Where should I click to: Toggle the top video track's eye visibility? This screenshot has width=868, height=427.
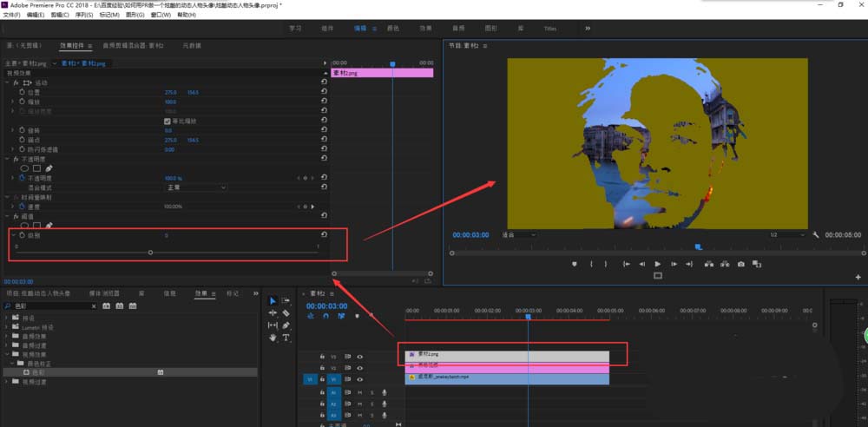click(359, 357)
